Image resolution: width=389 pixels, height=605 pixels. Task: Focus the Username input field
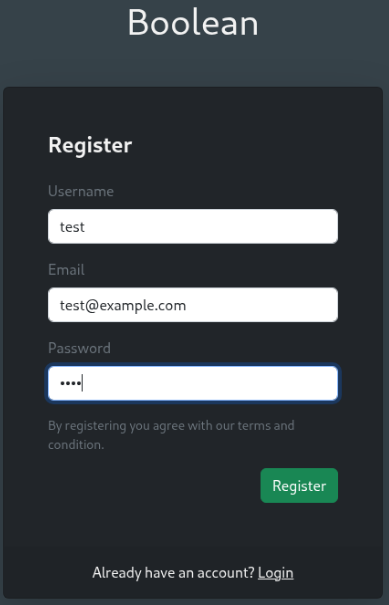tap(193, 226)
